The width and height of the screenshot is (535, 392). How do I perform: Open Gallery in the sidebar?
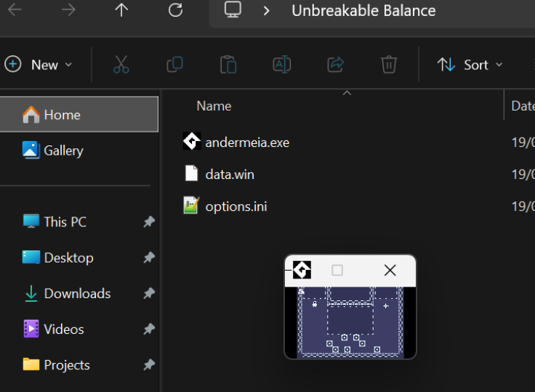click(x=63, y=151)
